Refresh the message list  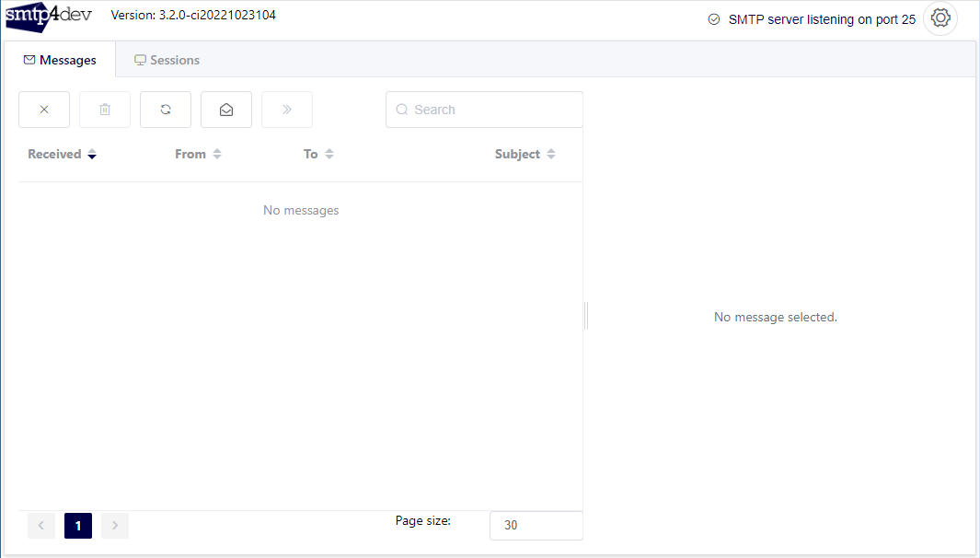point(166,110)
